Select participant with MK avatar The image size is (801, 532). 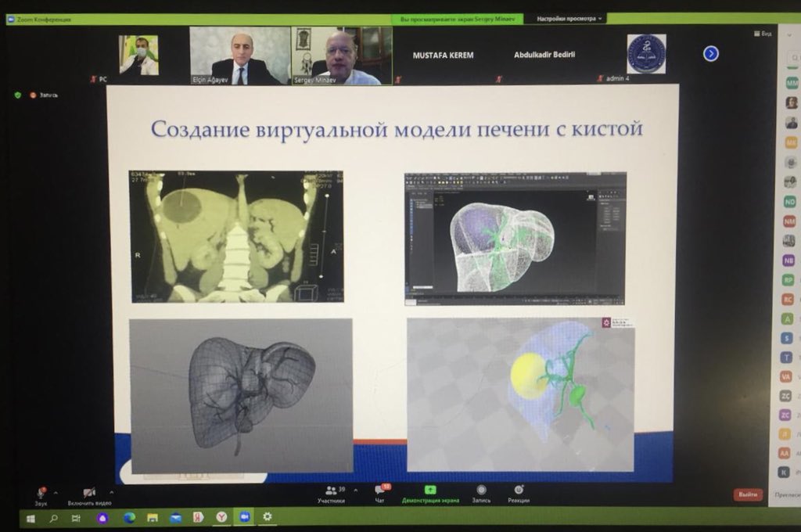coord(792,142)
